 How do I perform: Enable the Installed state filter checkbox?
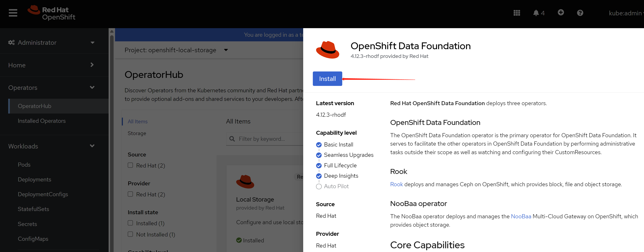[130, 223]
